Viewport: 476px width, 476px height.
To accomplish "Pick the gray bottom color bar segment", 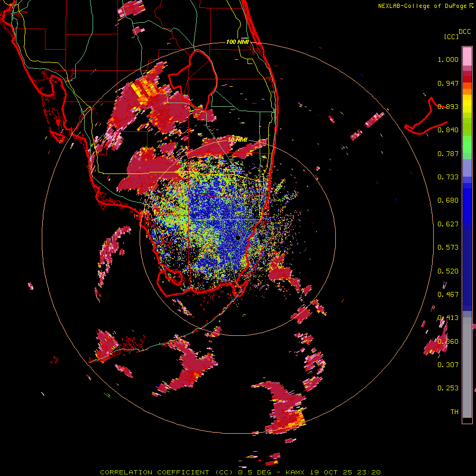I will coord(467,368).
